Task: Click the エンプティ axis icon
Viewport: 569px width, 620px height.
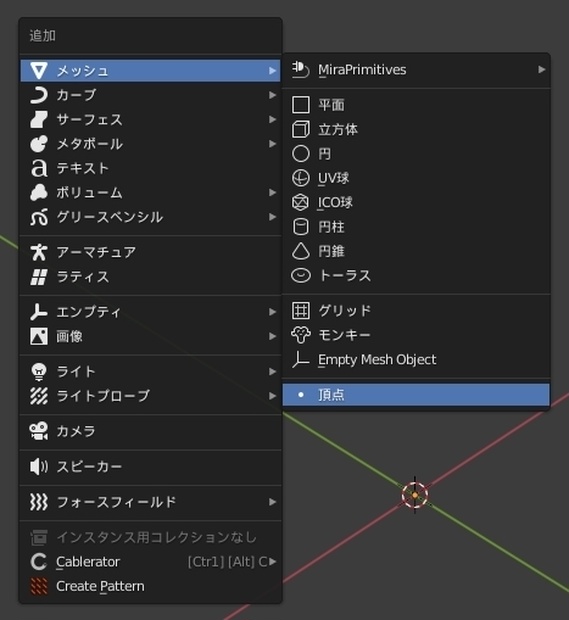Action: click(39, 312)
